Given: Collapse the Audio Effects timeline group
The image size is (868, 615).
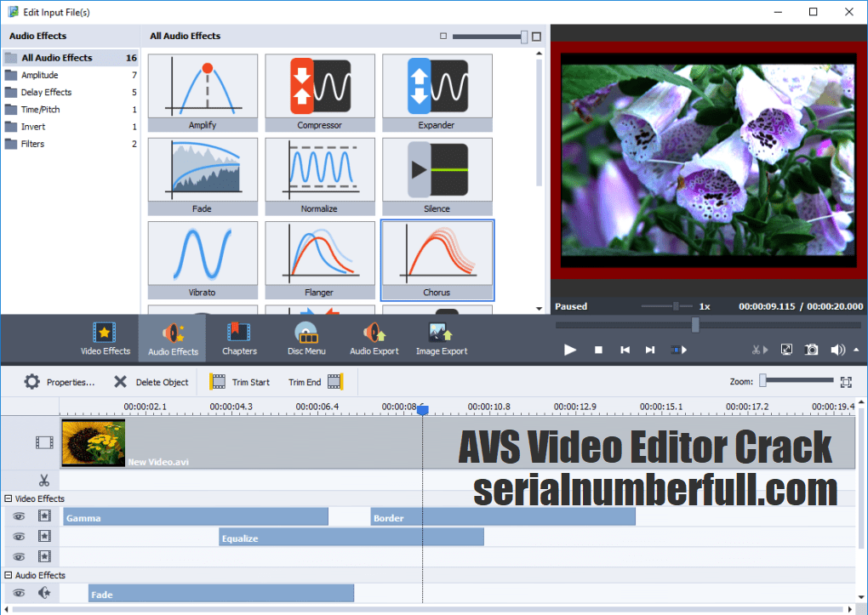Looking at the screenshot, I should pyautogui.click(x=7, y=575).
